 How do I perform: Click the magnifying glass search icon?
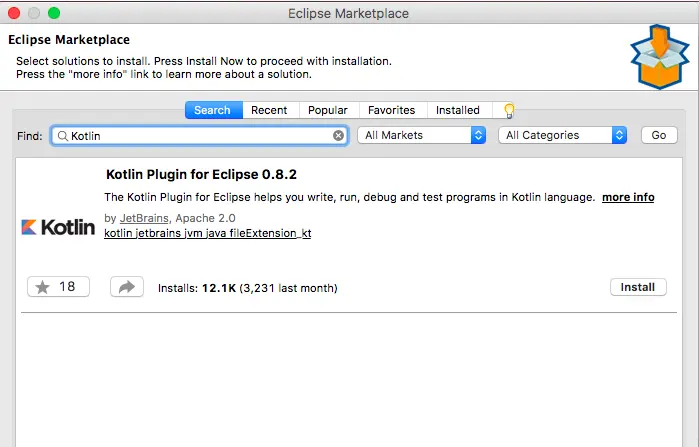tap(63, 136)
